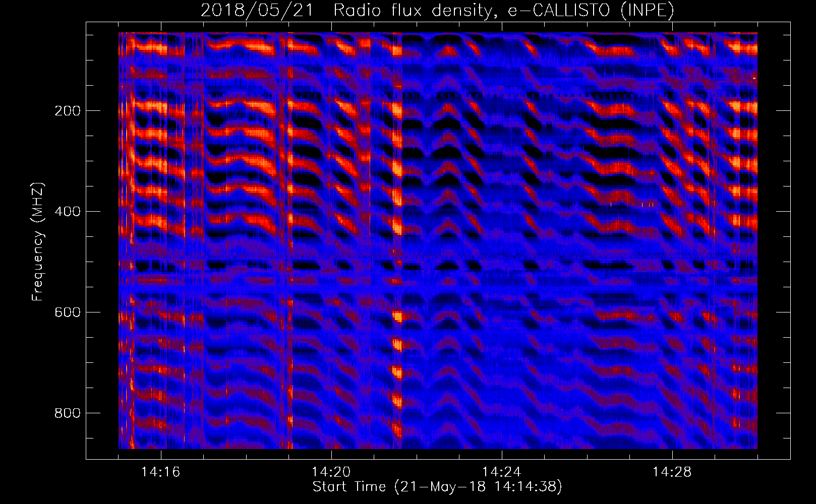Screen dimensions: 816x504
Task: Click the 400 frequency tick label
Action: click(x=68, y=212)
